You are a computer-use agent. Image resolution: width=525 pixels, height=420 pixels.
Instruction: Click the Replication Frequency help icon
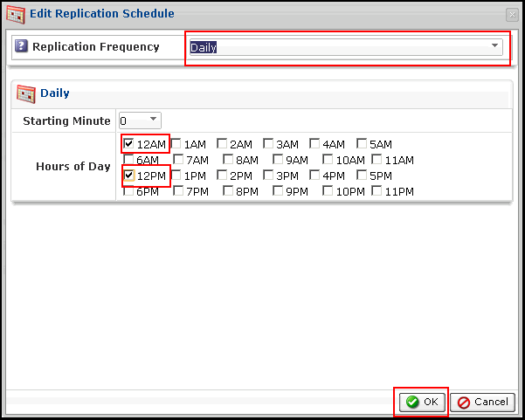21,46
